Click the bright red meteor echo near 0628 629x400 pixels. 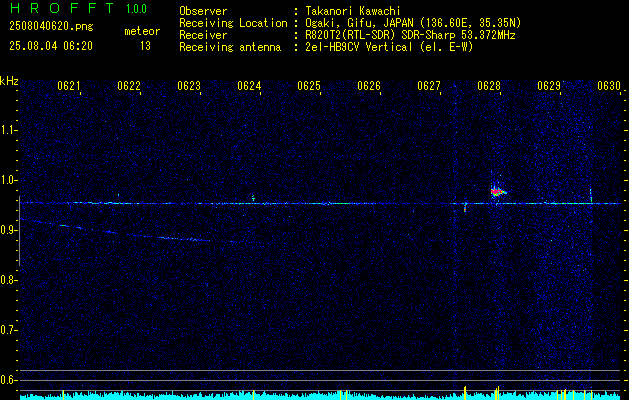[x=497, y=192]
